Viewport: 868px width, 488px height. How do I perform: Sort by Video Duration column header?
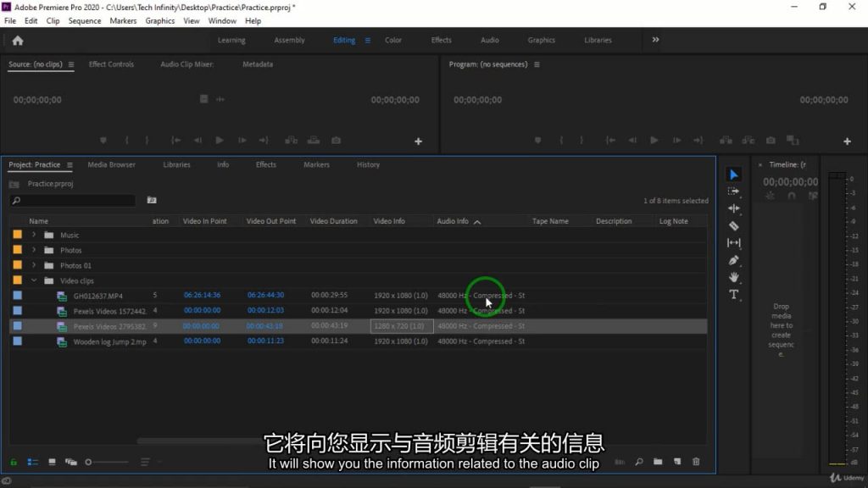[x=333, y=221]
